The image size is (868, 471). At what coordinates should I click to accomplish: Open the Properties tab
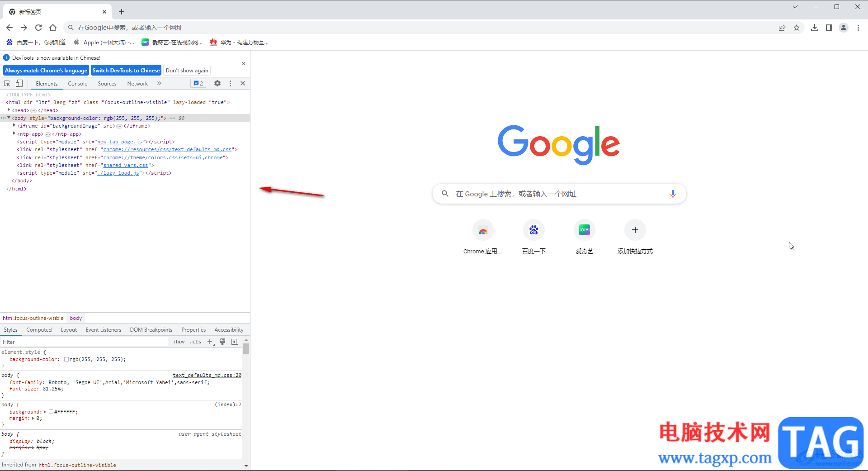tap(193, 330)
